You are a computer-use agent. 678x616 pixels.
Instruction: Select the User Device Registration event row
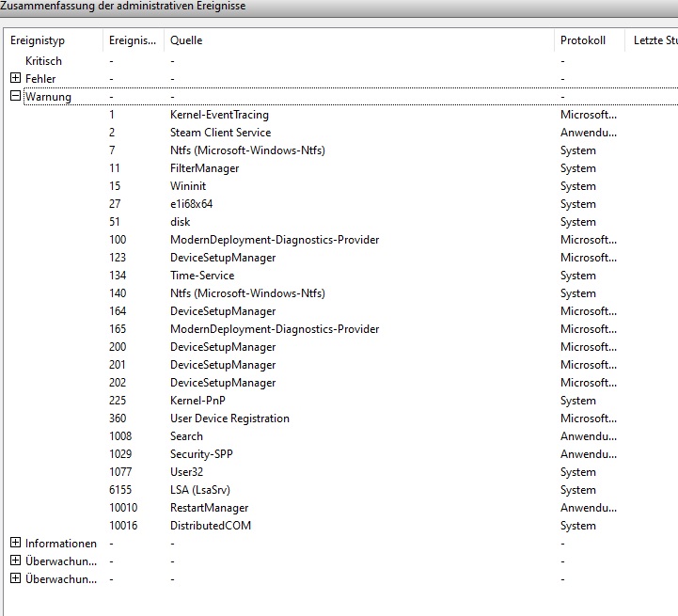pyautogui.click(x=340, y=419)
